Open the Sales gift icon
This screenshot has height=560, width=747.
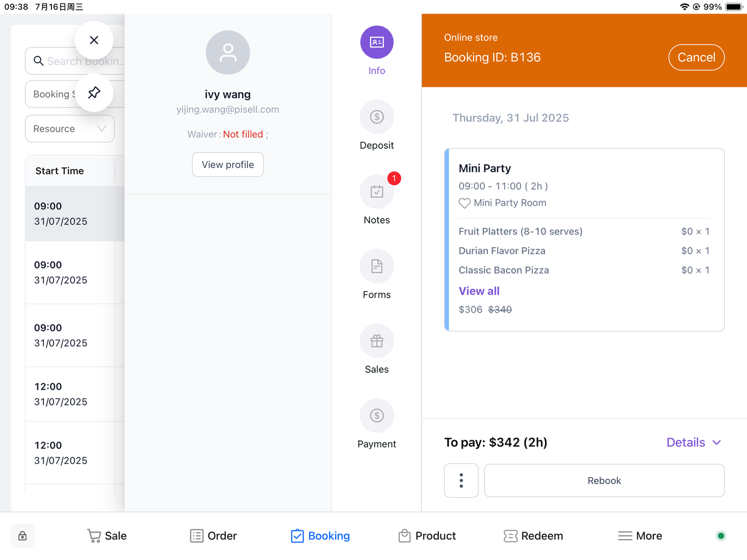(x=376, y=341)
